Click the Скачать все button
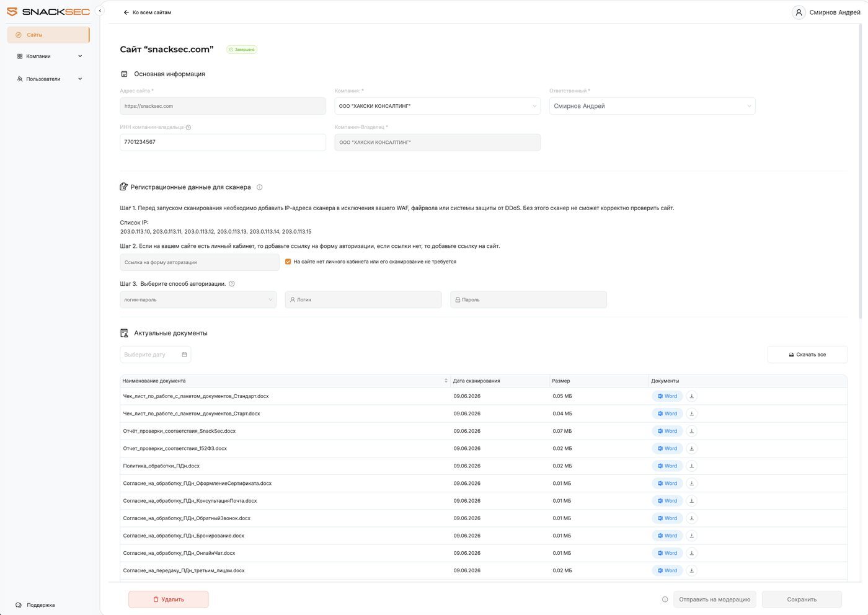 (x=807, y=355)
